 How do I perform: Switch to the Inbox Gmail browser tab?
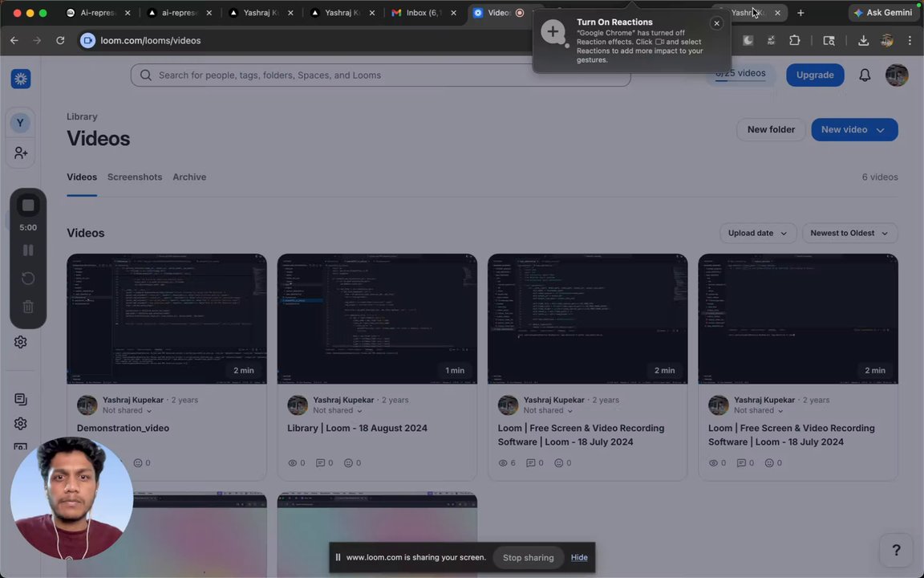click(x=424, y=12)
